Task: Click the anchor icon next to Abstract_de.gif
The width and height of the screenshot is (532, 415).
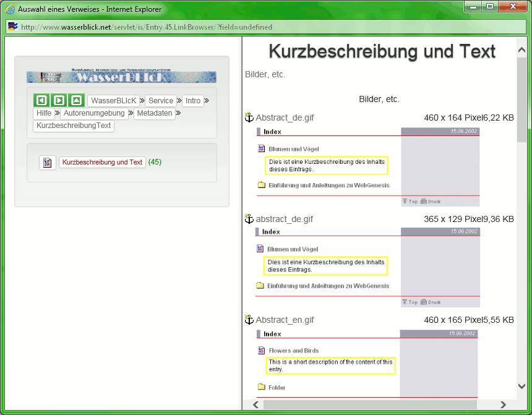Action: coord(249,118)
